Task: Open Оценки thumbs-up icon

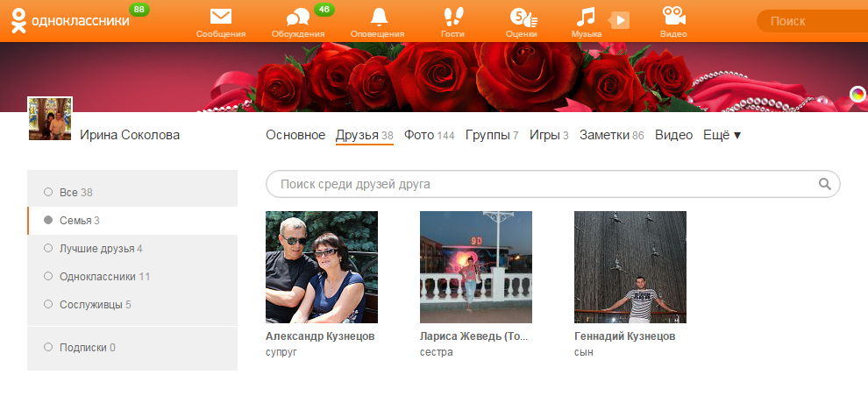Action: coord(523,18)
